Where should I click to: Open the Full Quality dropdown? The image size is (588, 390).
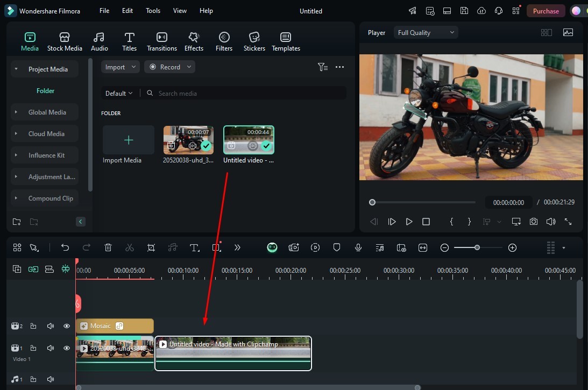pos(426,33)
